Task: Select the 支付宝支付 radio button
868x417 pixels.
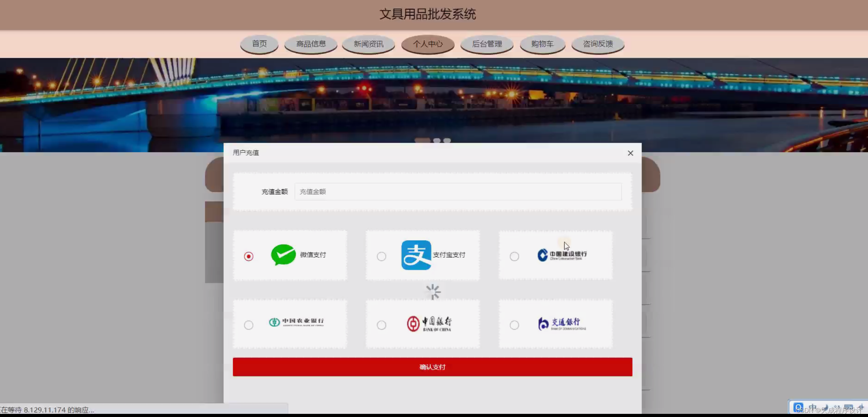Action: point(382,256)
